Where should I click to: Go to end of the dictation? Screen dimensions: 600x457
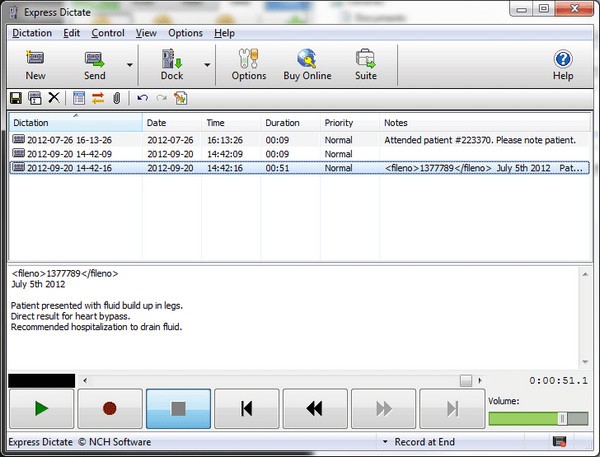coord(452,408)
